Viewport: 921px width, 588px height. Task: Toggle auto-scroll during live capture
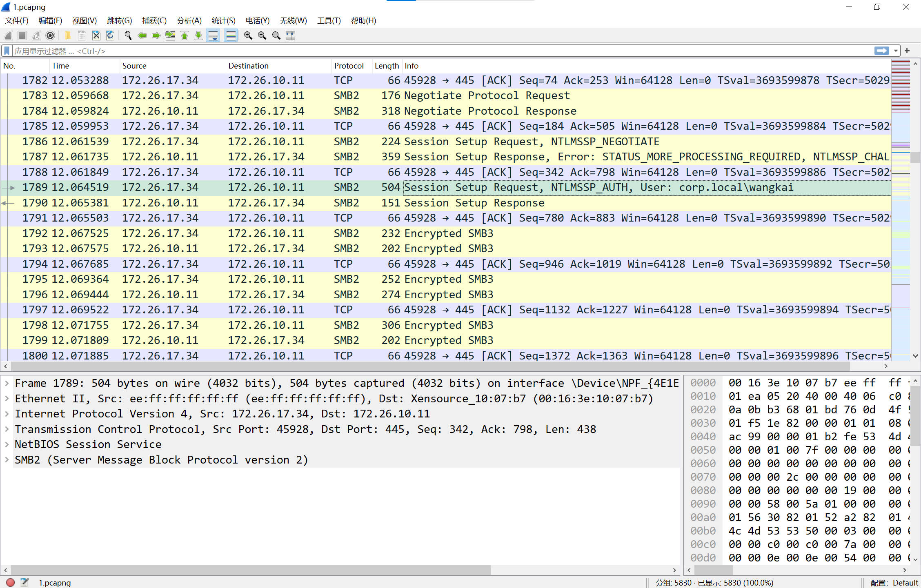[213, 36]
